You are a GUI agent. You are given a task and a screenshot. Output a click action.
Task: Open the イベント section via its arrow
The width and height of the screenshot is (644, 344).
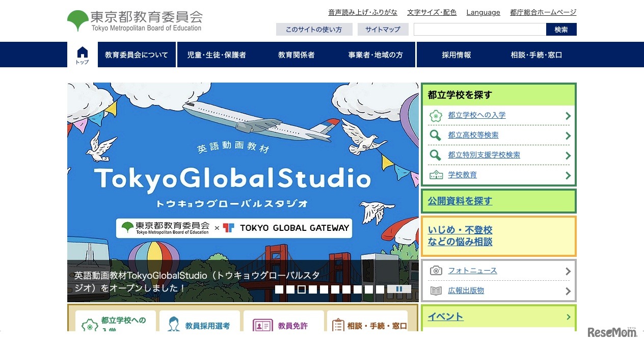568,316
